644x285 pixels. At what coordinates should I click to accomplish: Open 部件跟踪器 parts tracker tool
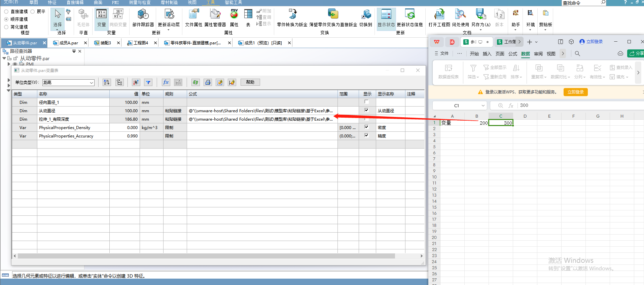coord(143,18)
